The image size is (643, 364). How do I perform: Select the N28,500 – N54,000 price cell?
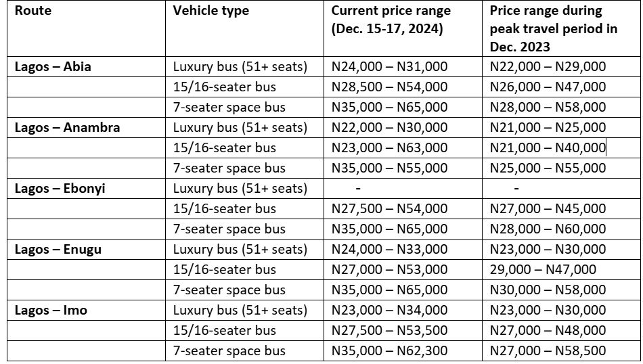click(389, 87)
